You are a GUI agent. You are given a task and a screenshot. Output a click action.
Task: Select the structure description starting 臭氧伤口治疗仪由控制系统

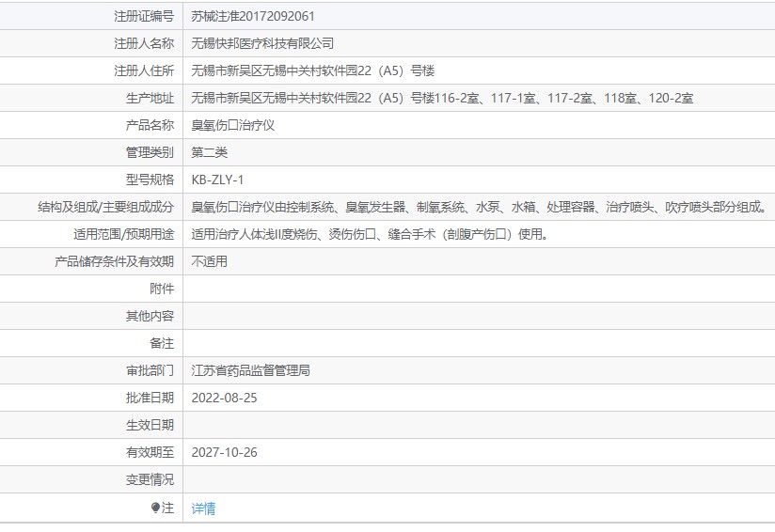click(479, 207)
